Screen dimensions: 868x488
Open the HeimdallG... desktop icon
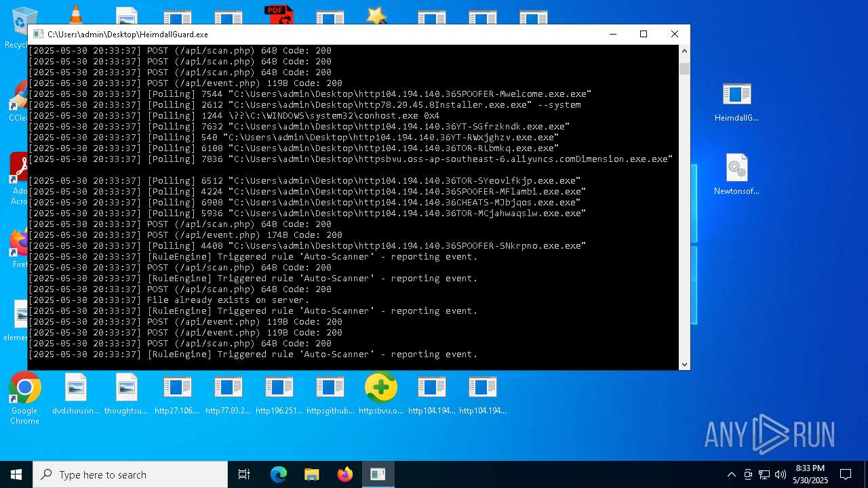click(x=736, y=102)
